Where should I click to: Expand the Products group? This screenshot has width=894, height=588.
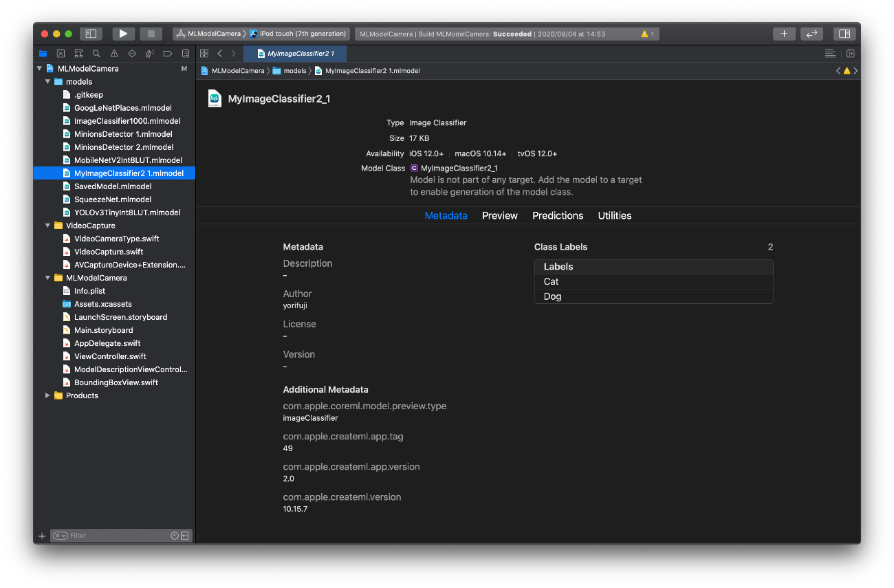click(47, 395)
